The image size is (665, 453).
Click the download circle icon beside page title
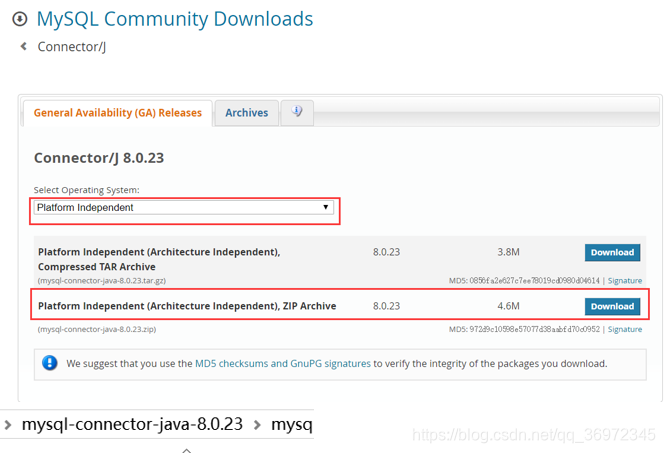pos(20,19)
